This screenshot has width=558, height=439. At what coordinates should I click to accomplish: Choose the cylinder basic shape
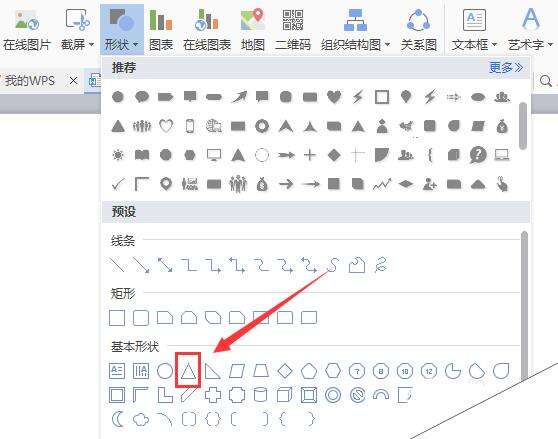(x=260, y=395)
